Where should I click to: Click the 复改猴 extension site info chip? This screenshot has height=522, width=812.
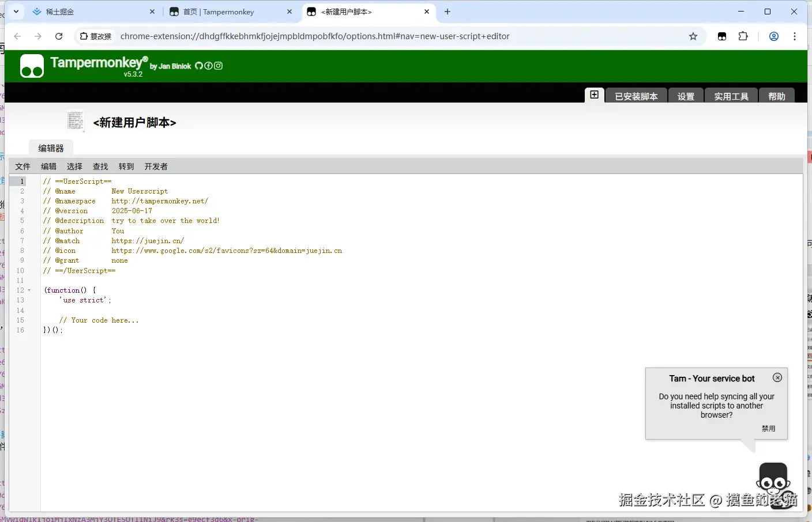pyautogui.click(x=96, y=36)
